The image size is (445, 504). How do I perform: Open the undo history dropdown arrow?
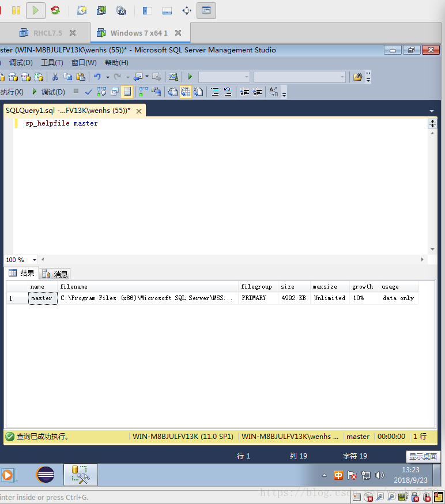(x=107, y=77)
